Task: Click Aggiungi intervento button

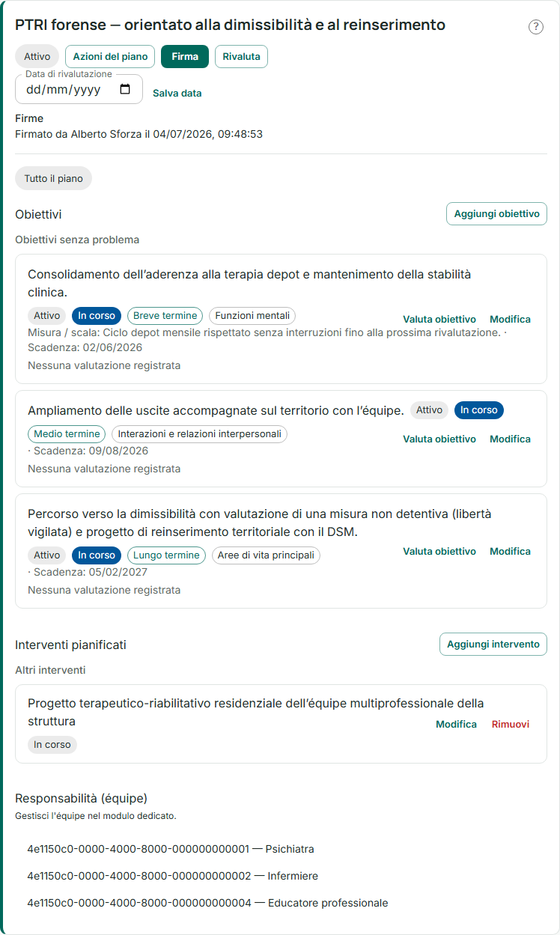Action: click(493, 644)
